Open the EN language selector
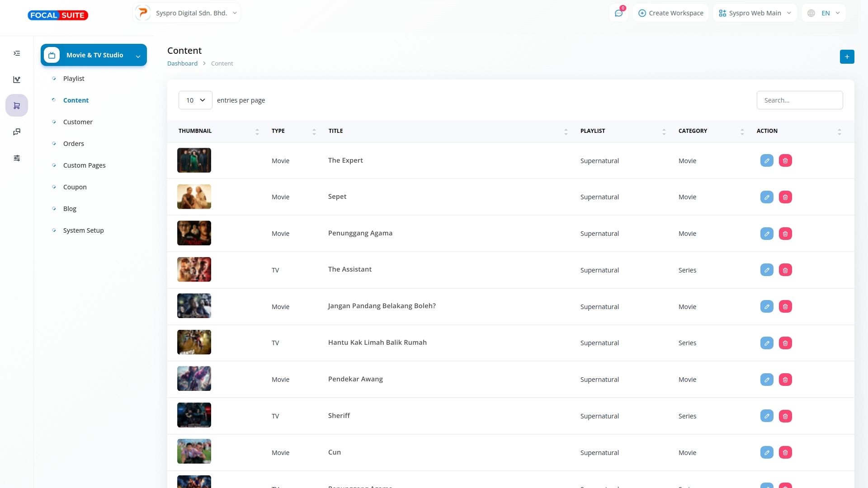This screenshot has height=488, width=868. pos(823,13)
